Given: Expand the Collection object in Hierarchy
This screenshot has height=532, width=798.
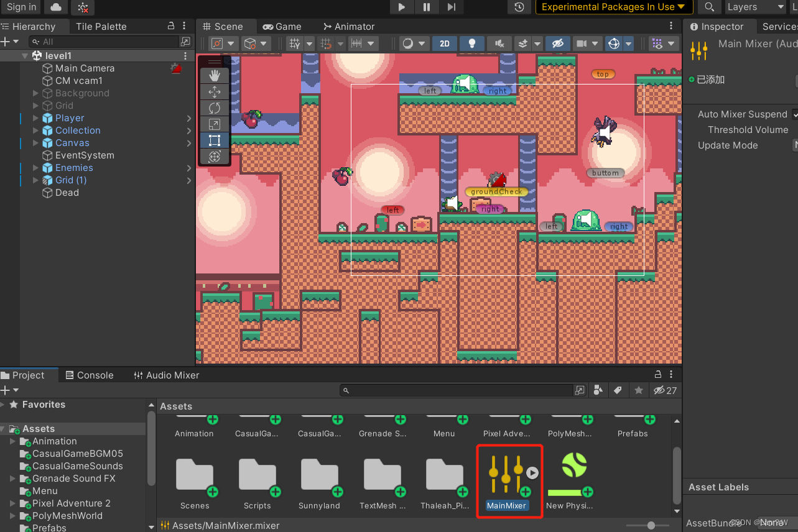Looking at the screenshot, I should 35,131.
